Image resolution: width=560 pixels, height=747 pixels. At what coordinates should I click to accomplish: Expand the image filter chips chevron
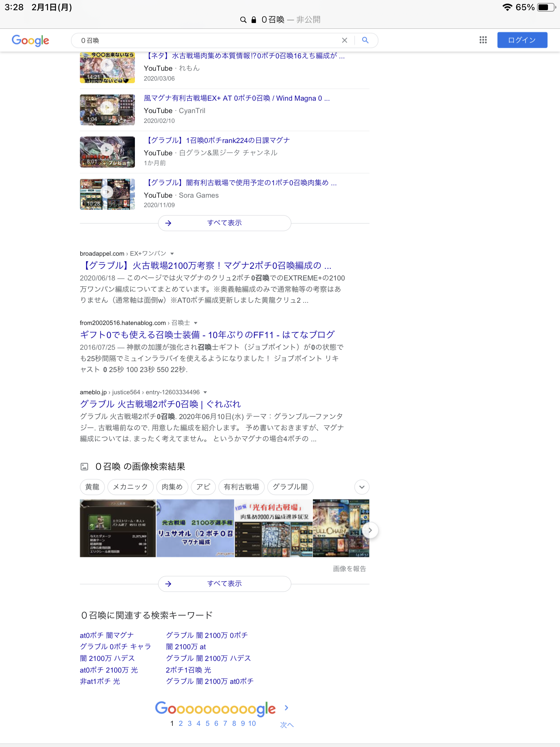click(x=362, y=487)
